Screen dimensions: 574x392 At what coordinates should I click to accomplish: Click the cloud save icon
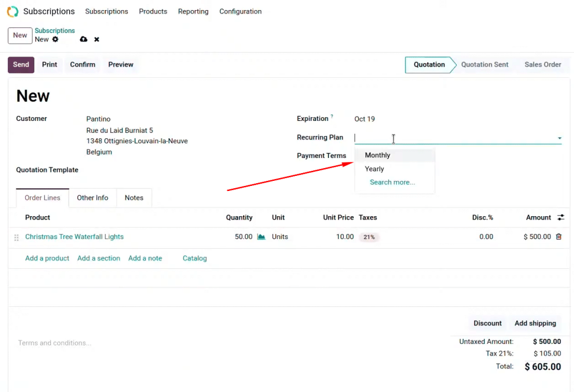[x=84, y=39]
